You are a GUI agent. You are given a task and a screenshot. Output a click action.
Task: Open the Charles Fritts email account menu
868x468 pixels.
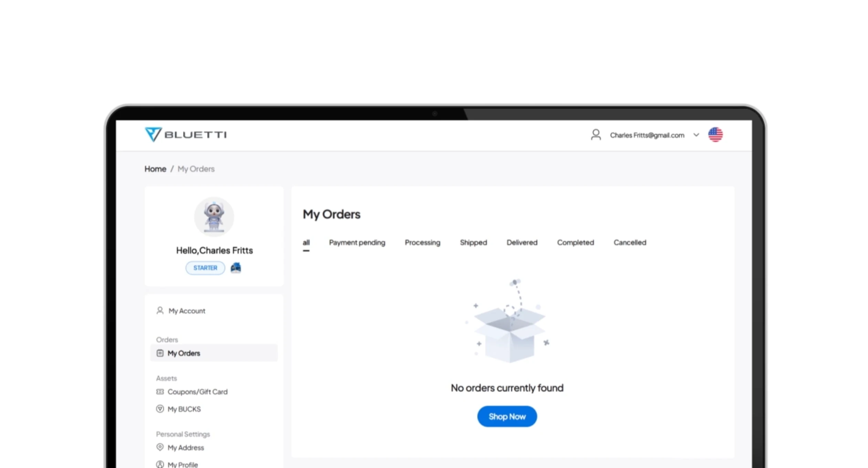click(647, 135)
